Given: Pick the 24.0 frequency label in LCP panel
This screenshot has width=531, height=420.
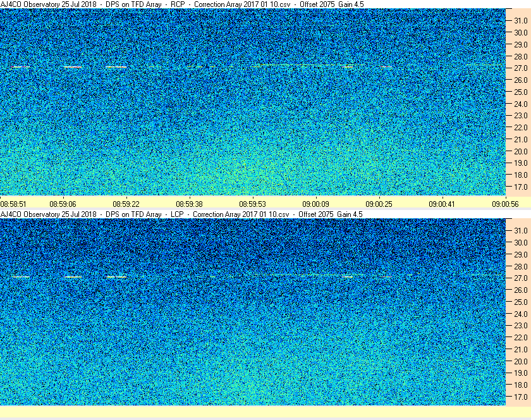Looking at the screenshot, I should click(520, 314).
